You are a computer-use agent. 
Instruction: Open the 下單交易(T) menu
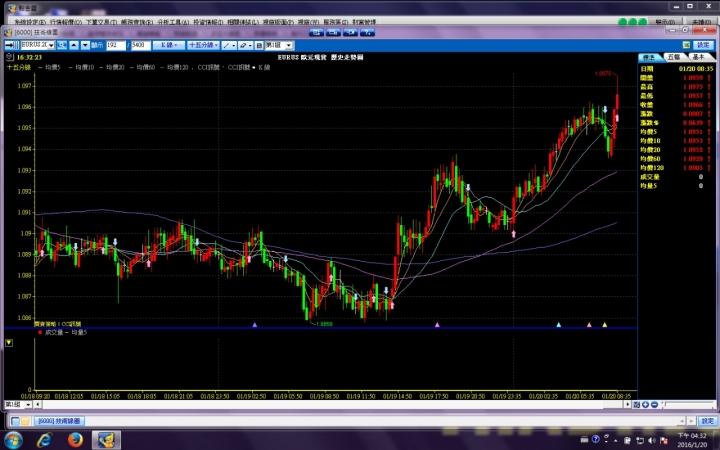click(101, 22)
